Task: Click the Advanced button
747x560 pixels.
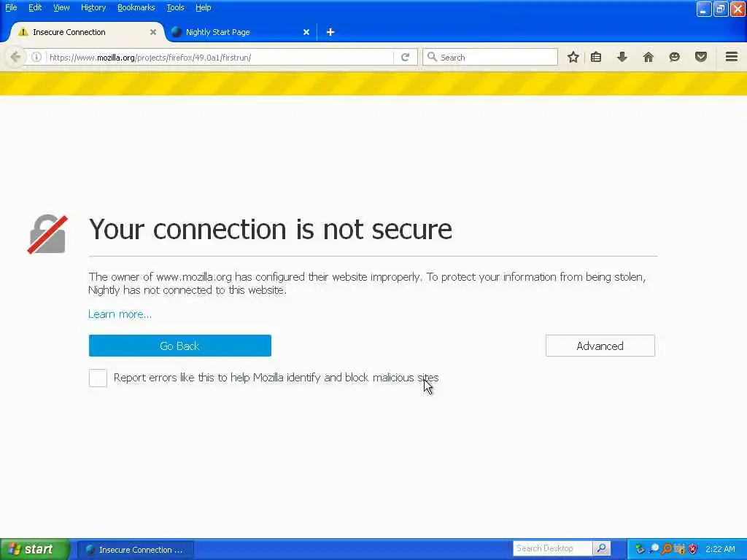Action: (600, 346)
